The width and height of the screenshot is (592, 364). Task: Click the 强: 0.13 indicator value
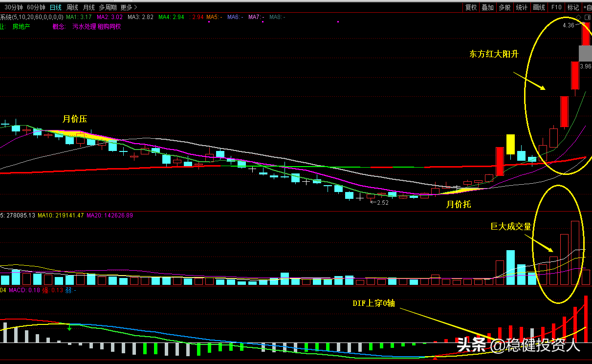(x=52, y=290)
